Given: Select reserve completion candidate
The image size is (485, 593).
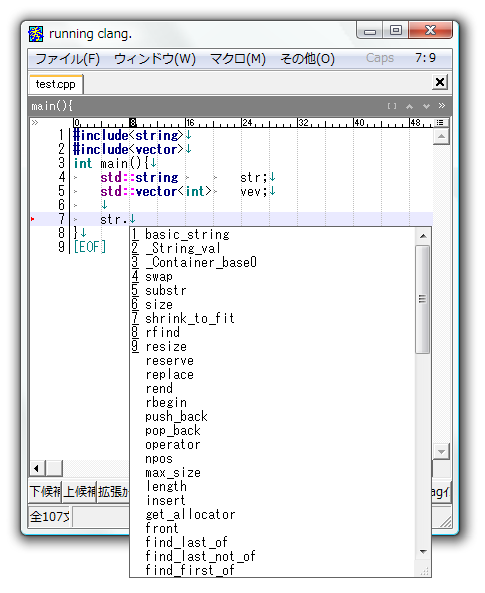Looking at the screenshot, I should [x=169, y=360].
